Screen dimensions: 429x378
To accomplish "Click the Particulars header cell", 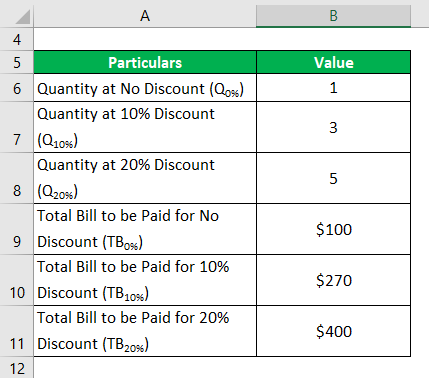I will tap(145, 62).
